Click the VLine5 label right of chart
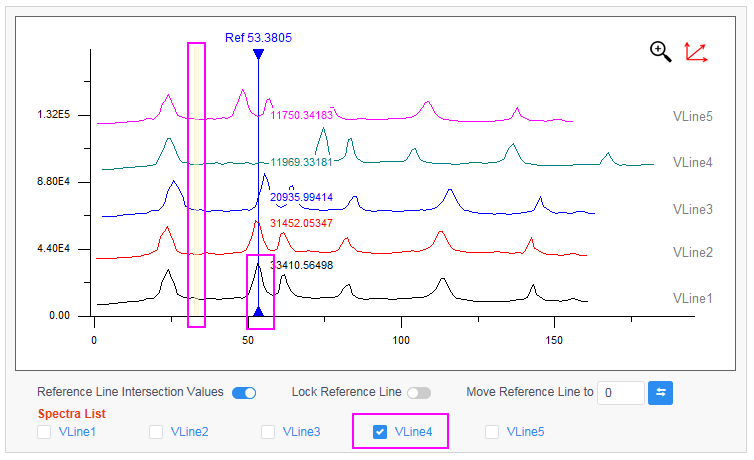This screenshot has width=754, height=460. point(692,116)
